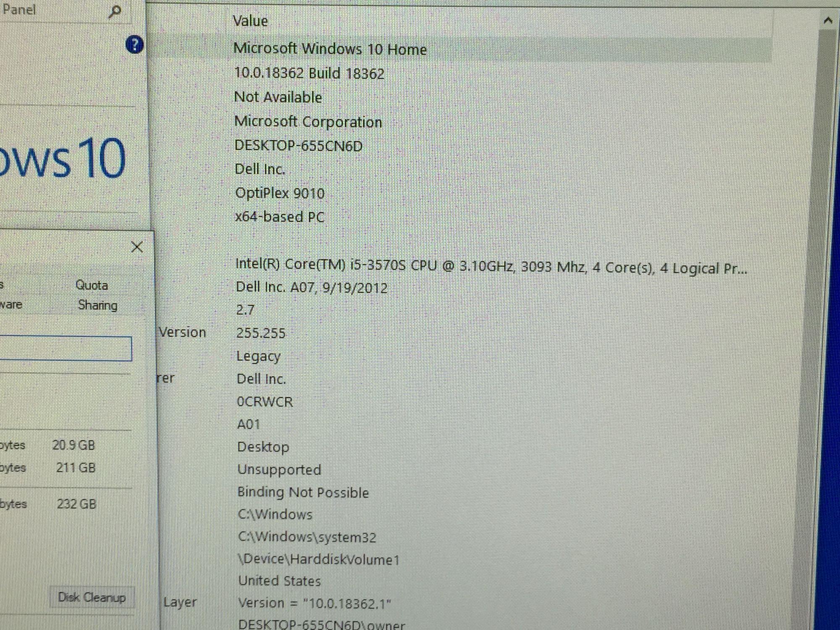The width and height of the screenshot is (840, 630).
Task: Select the 0CRWCR baseboard value
Action: [x=265, y=402]
